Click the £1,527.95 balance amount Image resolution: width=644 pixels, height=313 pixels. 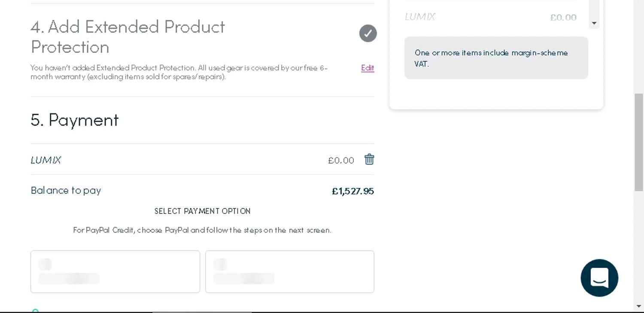click(352, 191)
